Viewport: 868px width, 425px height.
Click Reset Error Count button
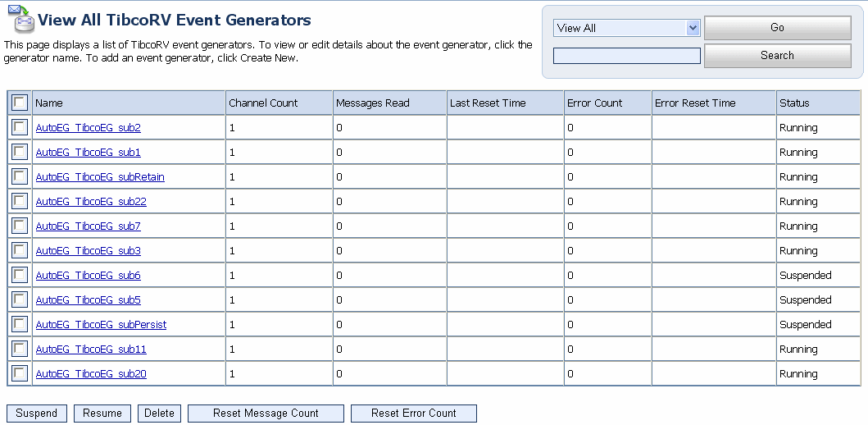(414, 414)
